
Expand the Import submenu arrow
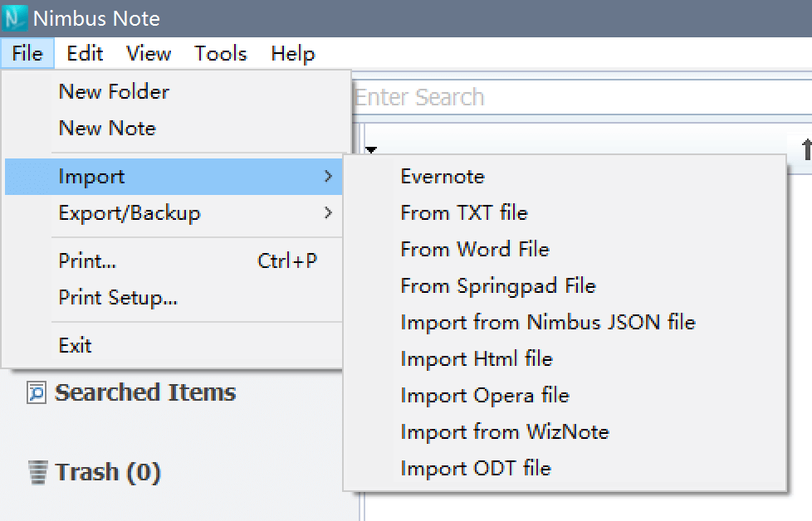pyautogui.click(x=328, y=177)
